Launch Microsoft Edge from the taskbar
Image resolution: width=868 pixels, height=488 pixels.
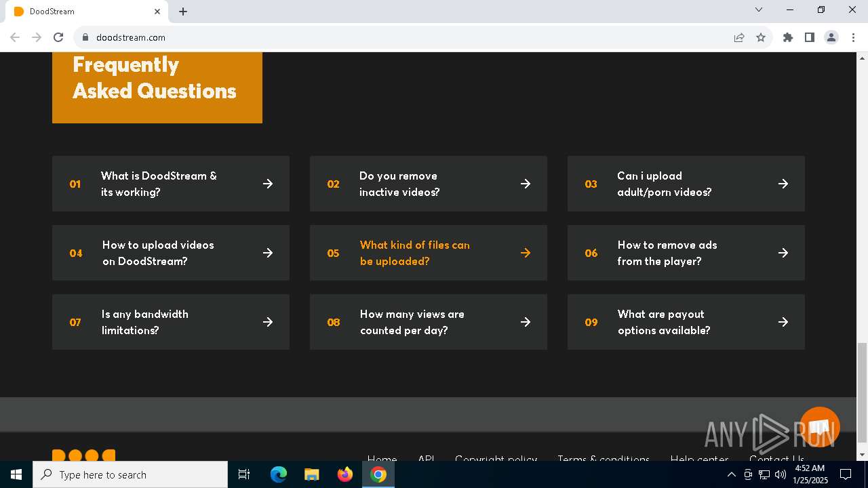[x=279, y=474]
